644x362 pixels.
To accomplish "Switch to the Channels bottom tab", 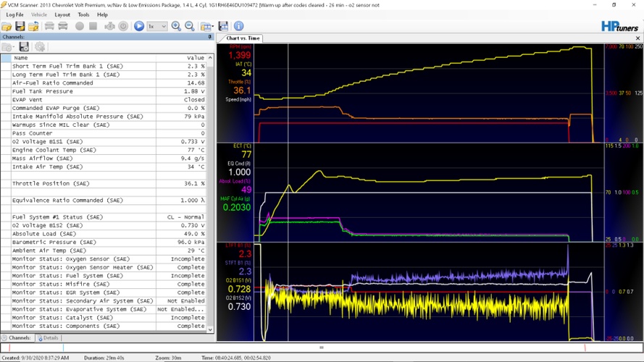I will [17, 338].
